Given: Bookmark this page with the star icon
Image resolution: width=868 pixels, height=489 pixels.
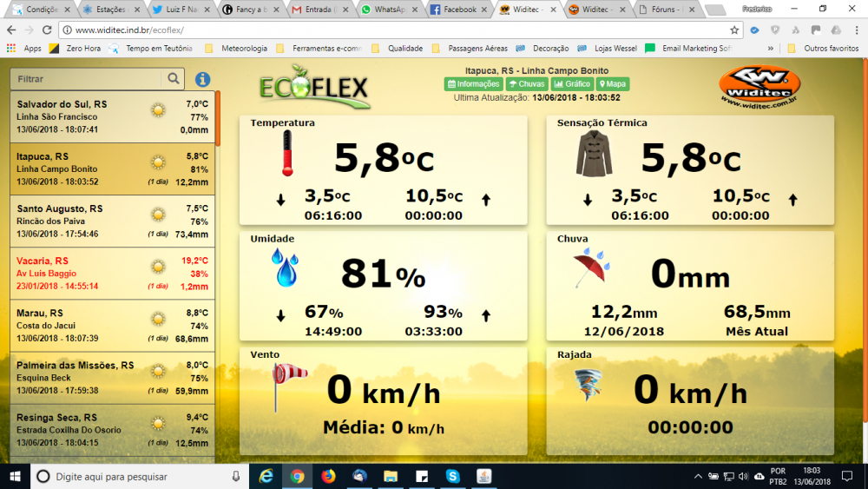Looking at the screenshot, I should 734,30.
